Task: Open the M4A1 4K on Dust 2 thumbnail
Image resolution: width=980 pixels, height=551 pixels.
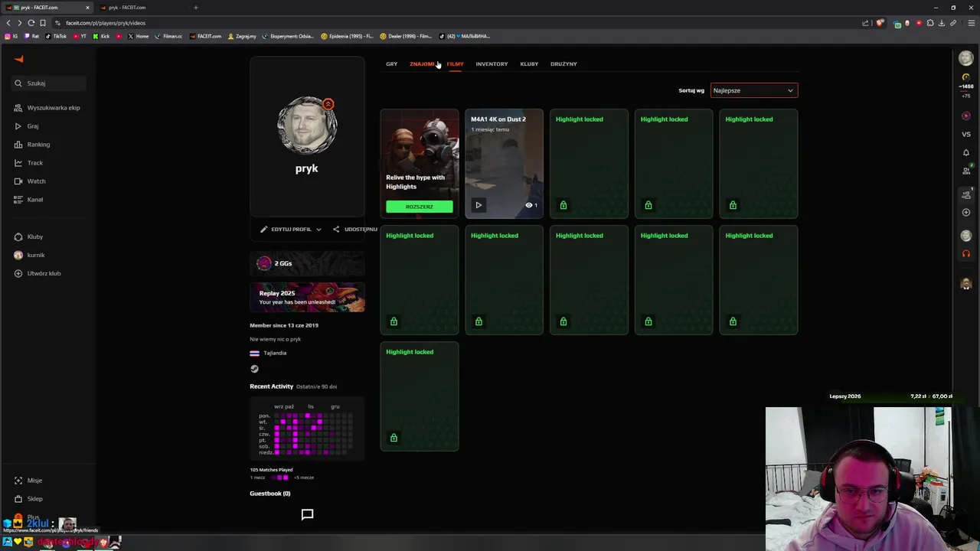Action: point(504,164)
